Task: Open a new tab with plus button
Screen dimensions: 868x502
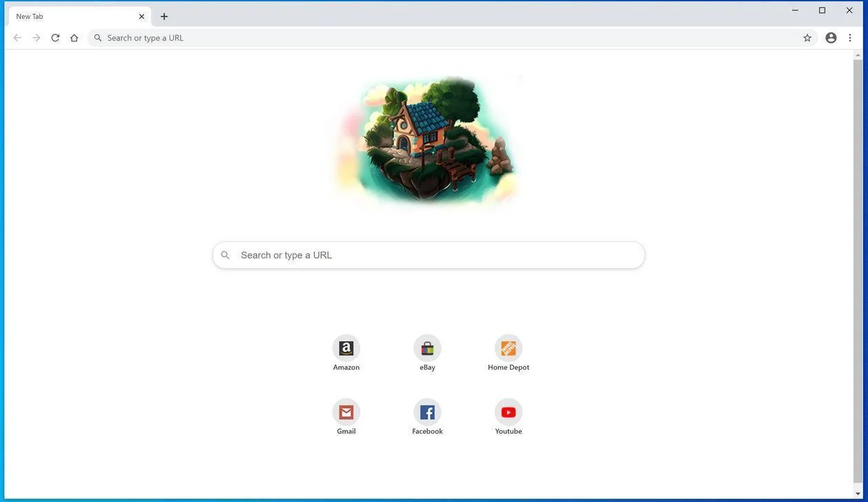Action: (x=164, y=17)
